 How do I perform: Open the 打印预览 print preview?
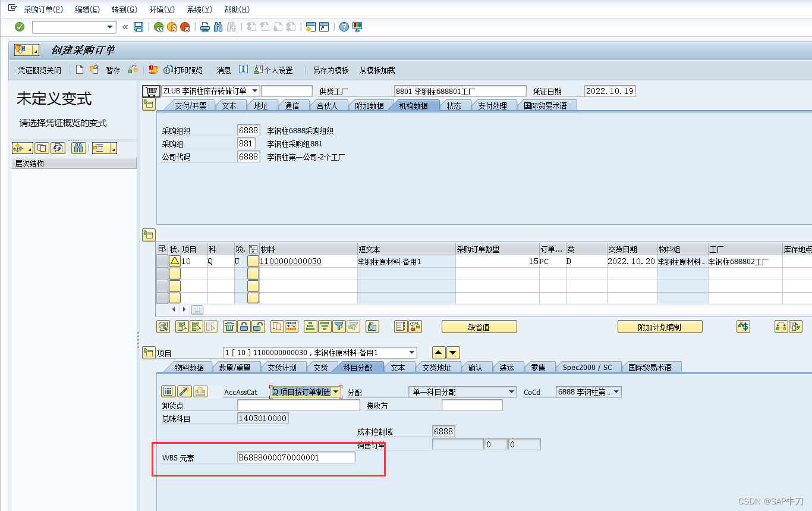click(184, 70)
